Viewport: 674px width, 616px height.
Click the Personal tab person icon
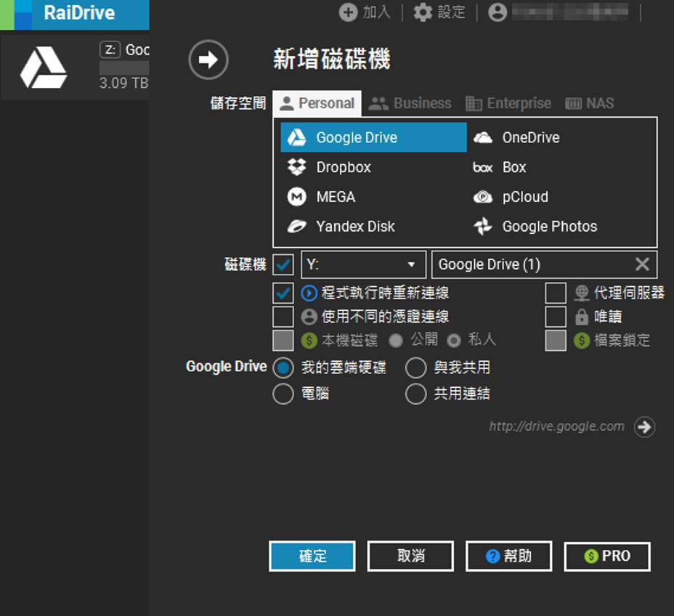coord(286,104)
